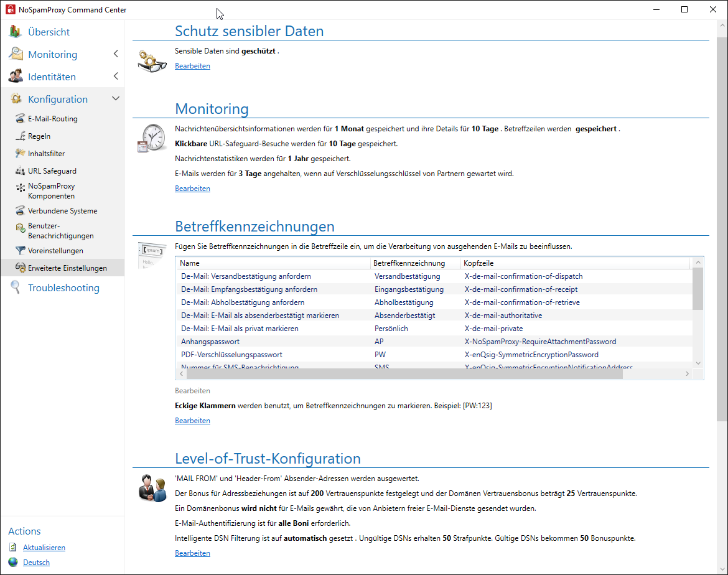
Task: Click the NoSpamProxy app icon in title bar
Action: pos(10,9)
